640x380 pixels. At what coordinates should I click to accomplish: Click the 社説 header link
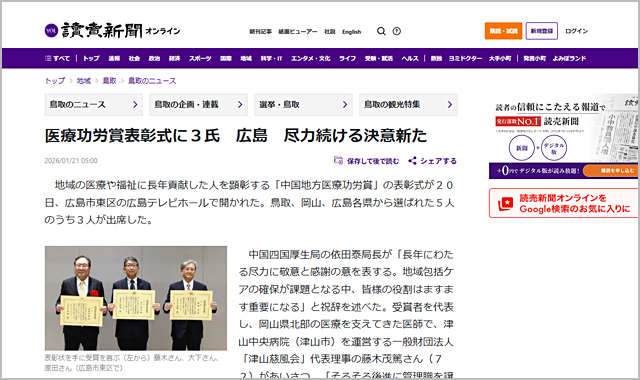(330, 31)
